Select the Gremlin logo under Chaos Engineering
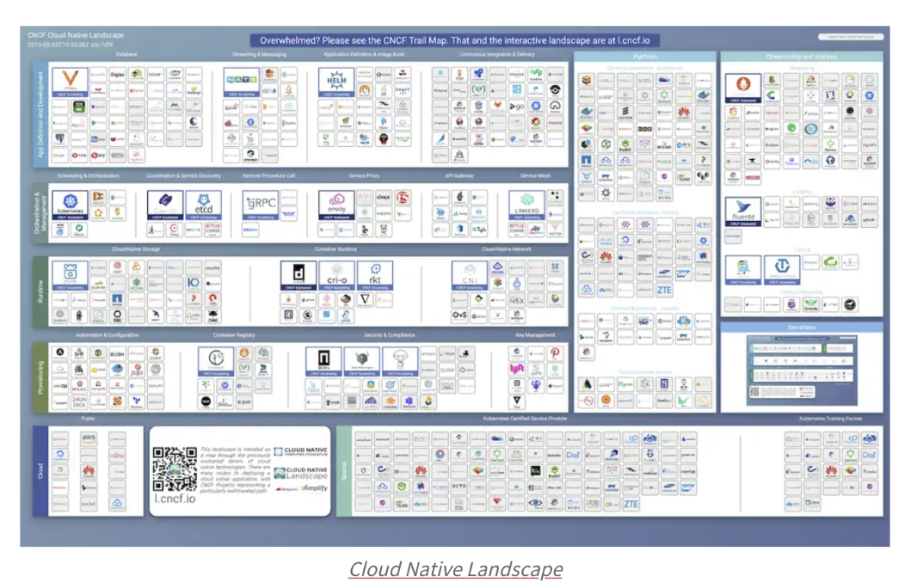Image resolution: width=917 pixels, height=588 pixels. pos(810,304)
